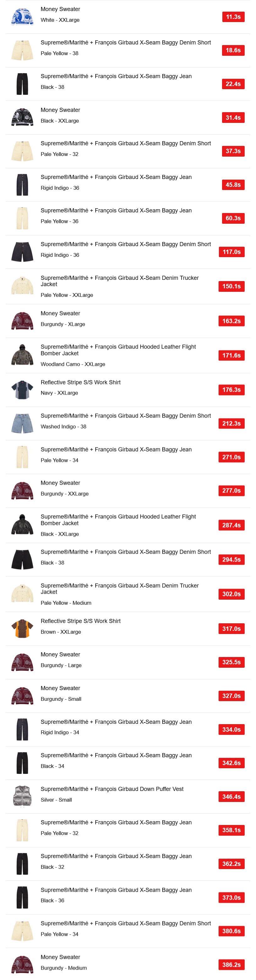The height and width of the screenshot is (980, 256).
Task: Select the Washed Indigo Denim Short image
Action: click(22, 424)
